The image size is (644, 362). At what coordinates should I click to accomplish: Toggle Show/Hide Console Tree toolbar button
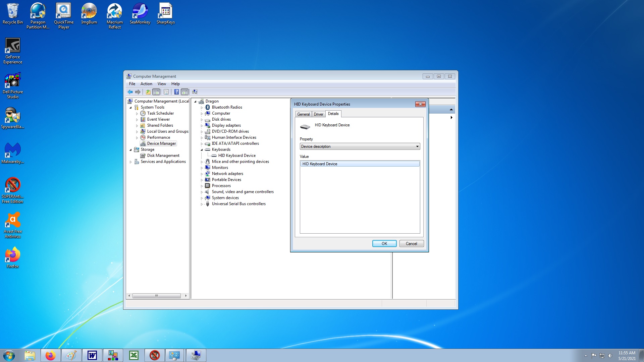pos(156,92)
